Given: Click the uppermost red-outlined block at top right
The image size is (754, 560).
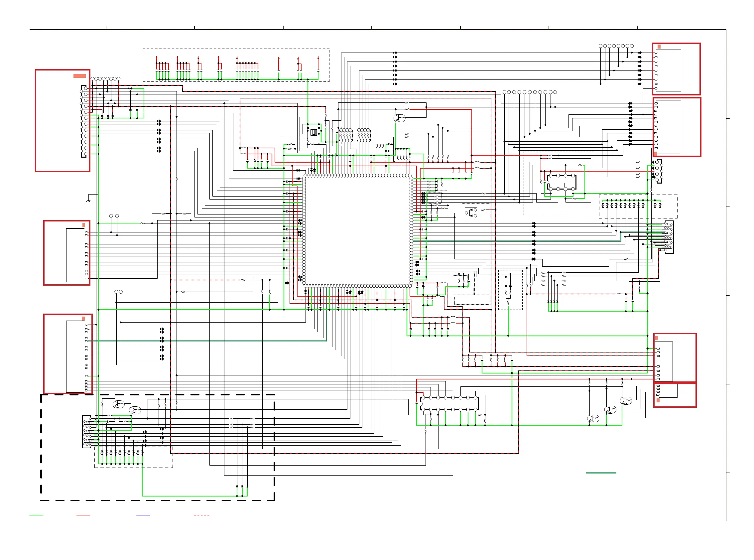Looking at the screenshot, I should tap(677, 69).
